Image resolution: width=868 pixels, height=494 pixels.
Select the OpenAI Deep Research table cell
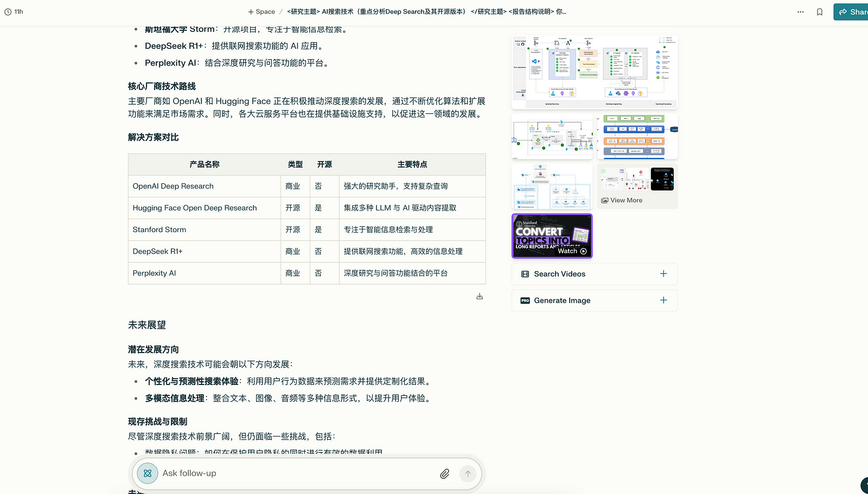(205, 186)
